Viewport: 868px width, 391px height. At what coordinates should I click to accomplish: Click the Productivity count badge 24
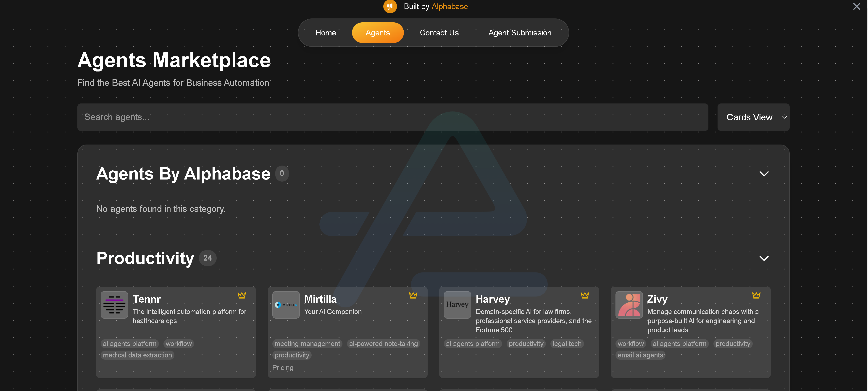[x=208, y=258]
